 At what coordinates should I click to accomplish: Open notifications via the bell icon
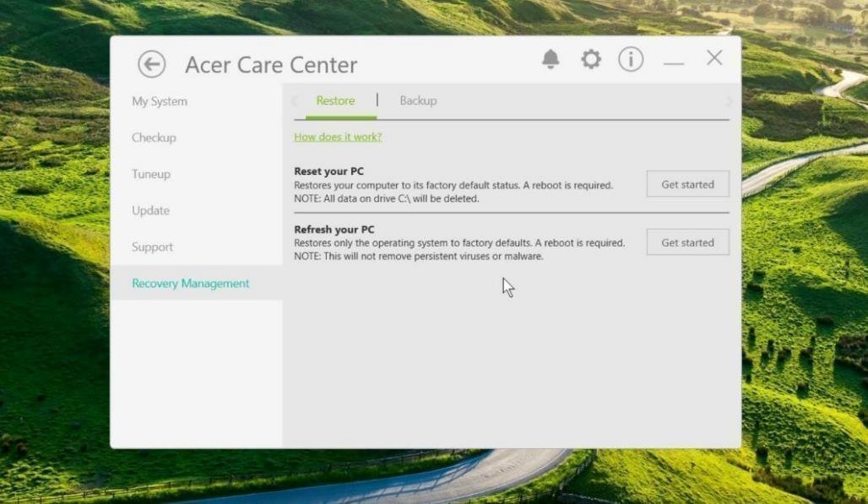pos(551,58)
